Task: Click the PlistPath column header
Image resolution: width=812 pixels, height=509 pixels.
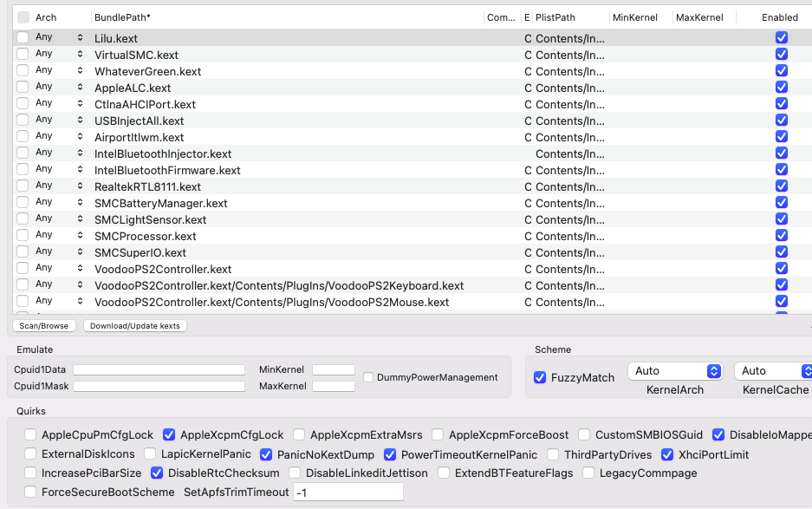Action: coord(555,17)
